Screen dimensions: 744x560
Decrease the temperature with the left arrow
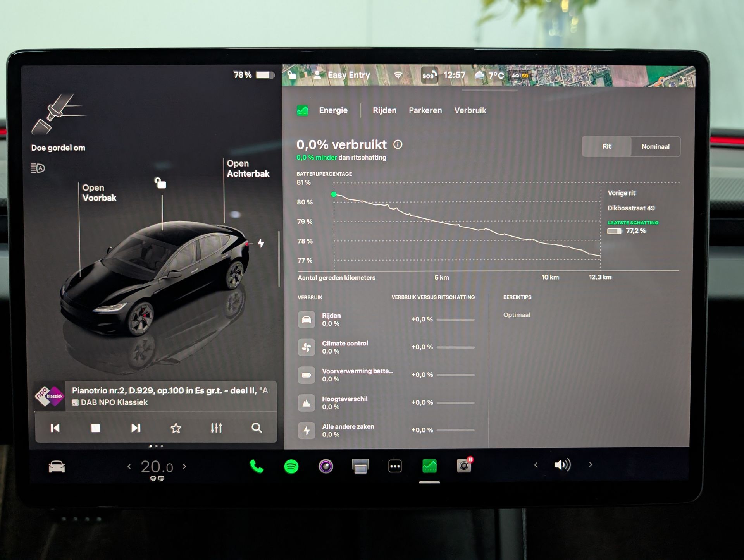click(129, 466)
